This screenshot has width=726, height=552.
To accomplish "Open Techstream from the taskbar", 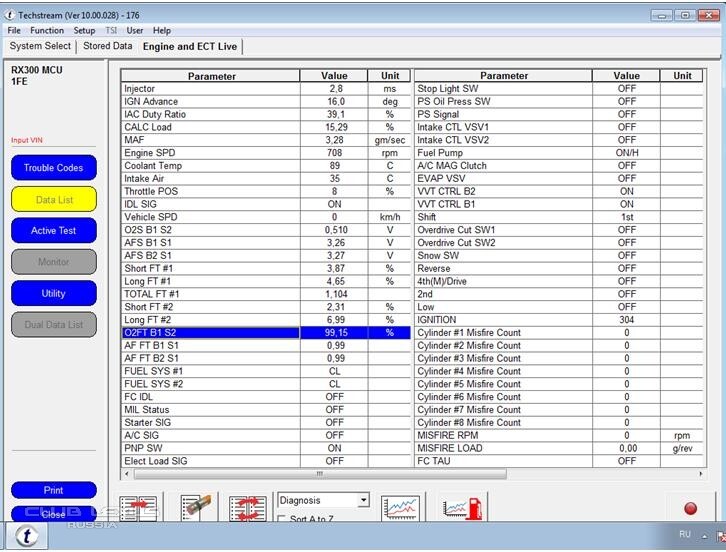I will (x=27, y=536).
